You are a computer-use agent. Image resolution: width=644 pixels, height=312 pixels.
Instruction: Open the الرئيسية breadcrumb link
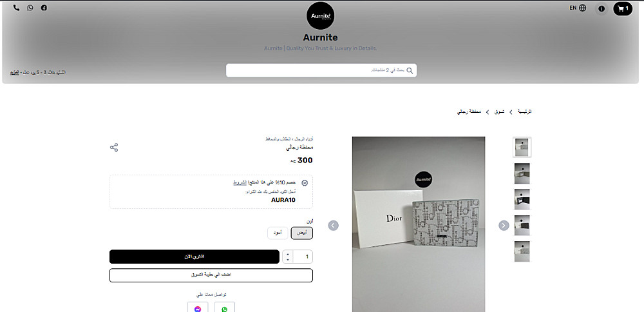click(524, 112)
